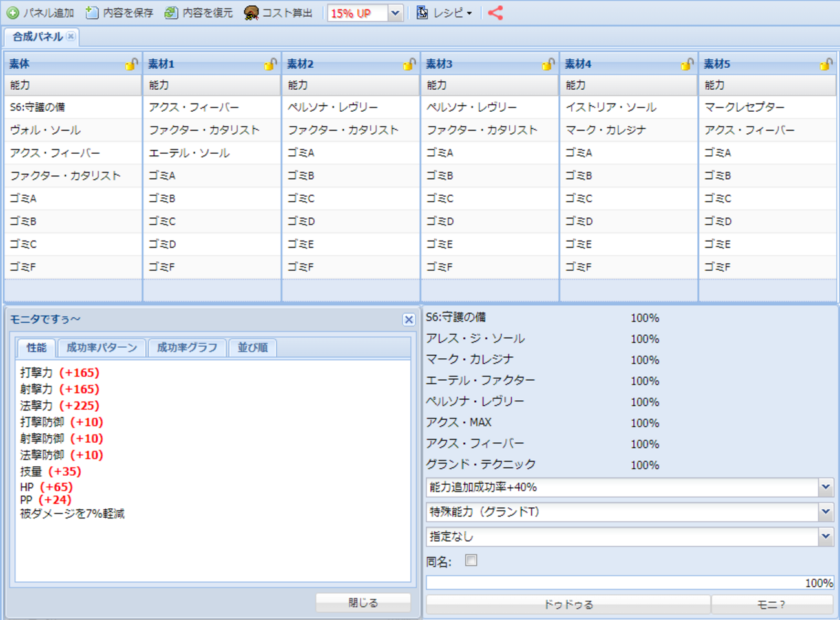Click the 100% success rate progress bar
Screen dimensions: 840x620
tap(629, 583)
